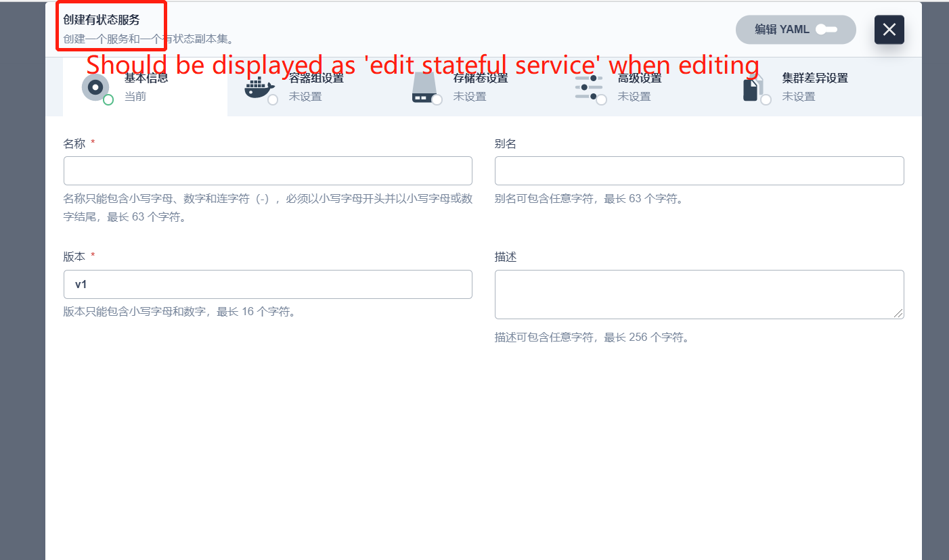Screen dimensions: 949x560
Task: Open the 集群差异设置 step
Action: 803,87
